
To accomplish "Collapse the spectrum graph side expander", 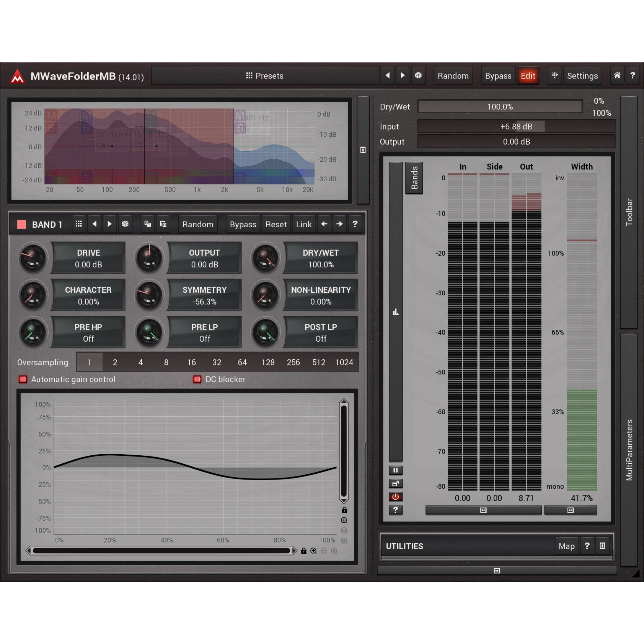I will [x=363, y=150].
